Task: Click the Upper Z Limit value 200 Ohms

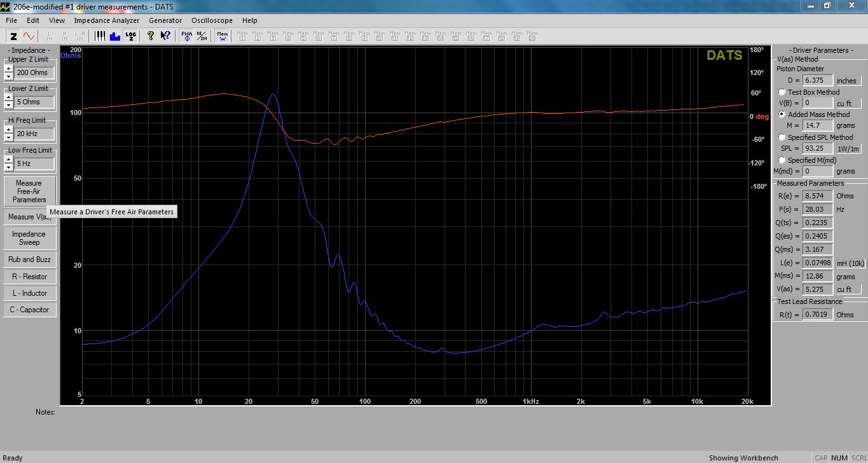Action: pyautogui.click(x=34, y=73)
